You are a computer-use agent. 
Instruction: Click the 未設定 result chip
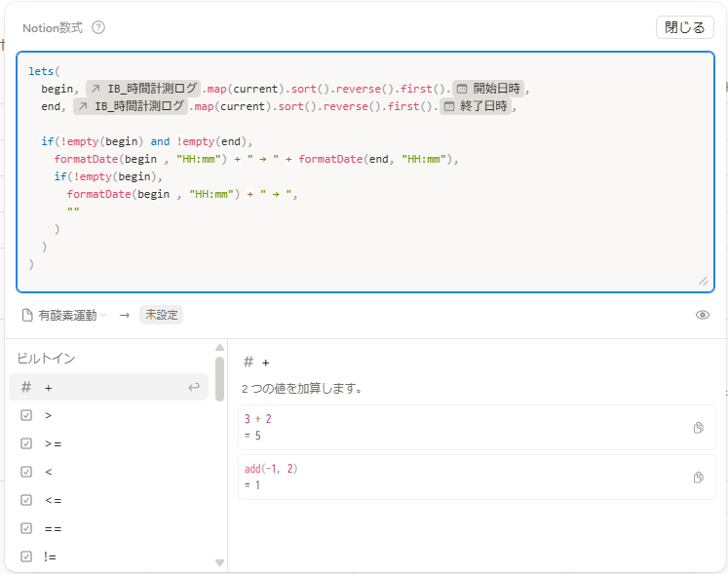pyautogui.click(x=161, y=315)
